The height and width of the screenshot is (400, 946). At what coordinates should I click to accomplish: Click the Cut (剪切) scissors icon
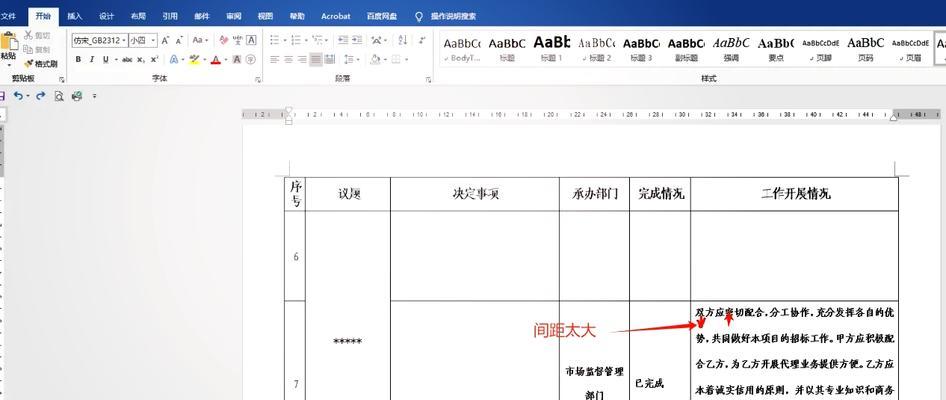tap(28, 36)
